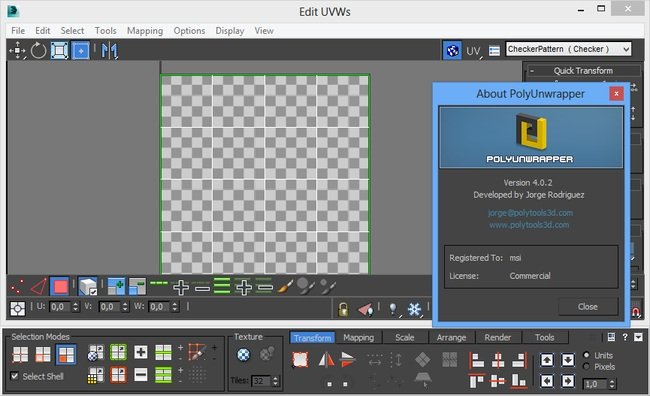This screenshot has height=396, width=650.
Task: Select the Units radio button
Action: click(586, 355)
